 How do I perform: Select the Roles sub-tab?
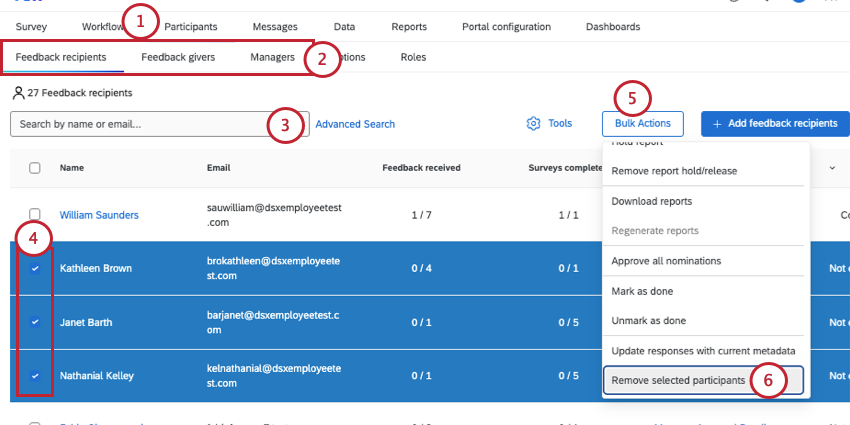(x=413, y=57)
